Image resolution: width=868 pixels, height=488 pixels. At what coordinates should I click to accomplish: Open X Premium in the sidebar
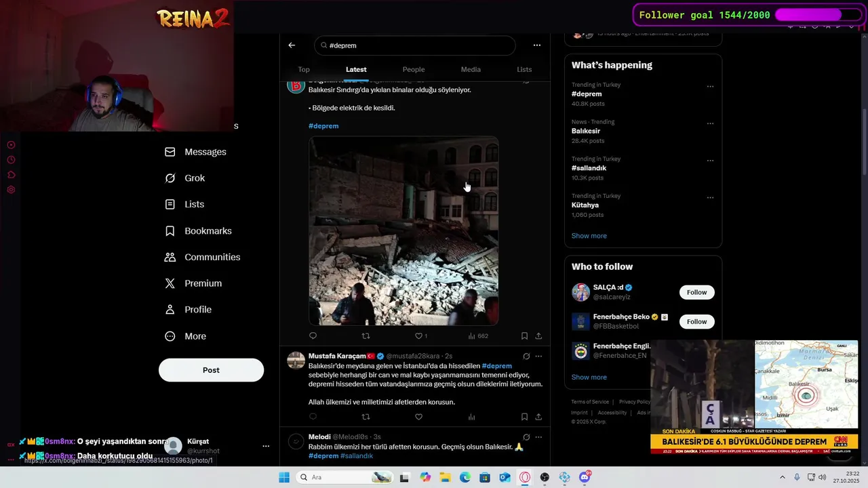coord(193,283)
